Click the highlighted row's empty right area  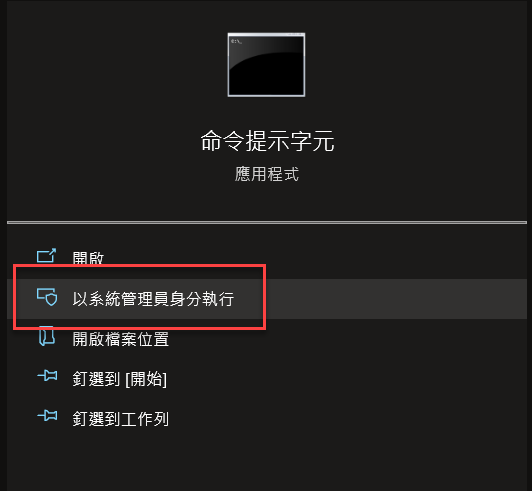click(x=395, y=299)
